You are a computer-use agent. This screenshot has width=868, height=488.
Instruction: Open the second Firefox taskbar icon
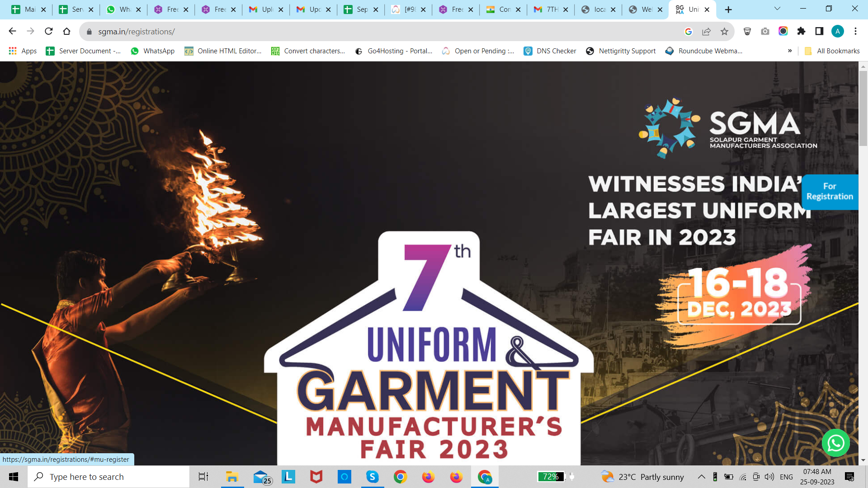tap(456, 477)
